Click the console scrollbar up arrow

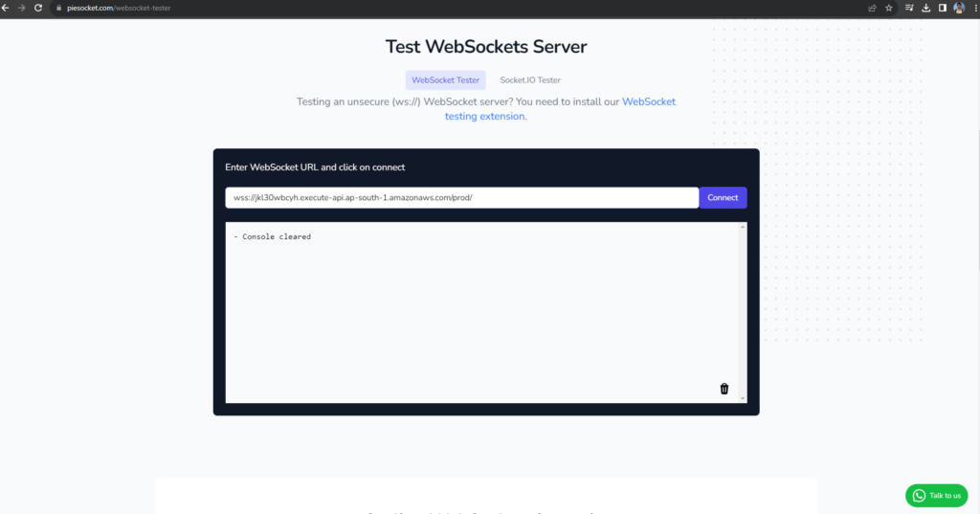743,227
